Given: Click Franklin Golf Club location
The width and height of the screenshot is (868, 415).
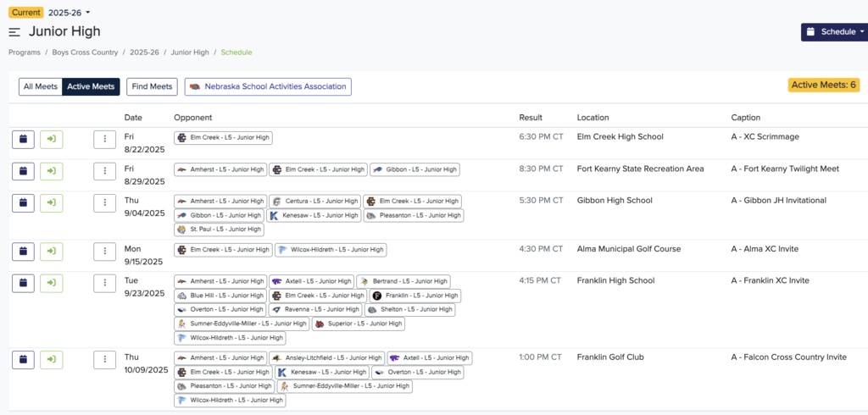Looking at the screenshot, I should point(610,357).
